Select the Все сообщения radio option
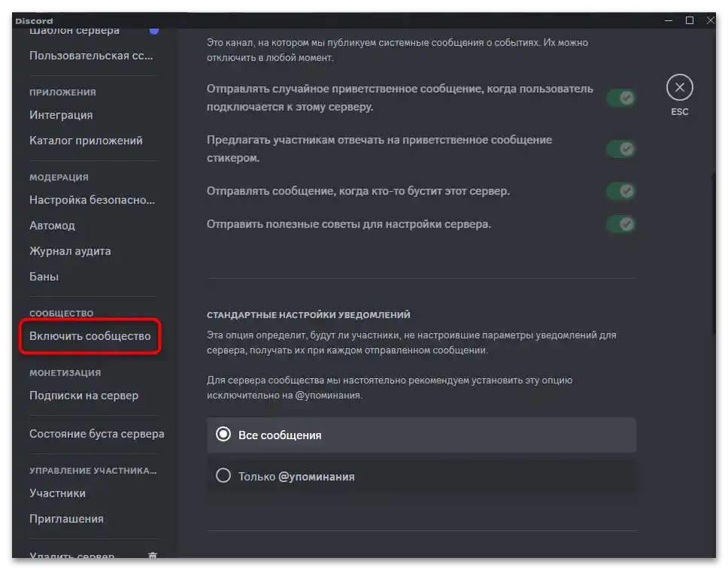728x570 pixels. [223, 435]
